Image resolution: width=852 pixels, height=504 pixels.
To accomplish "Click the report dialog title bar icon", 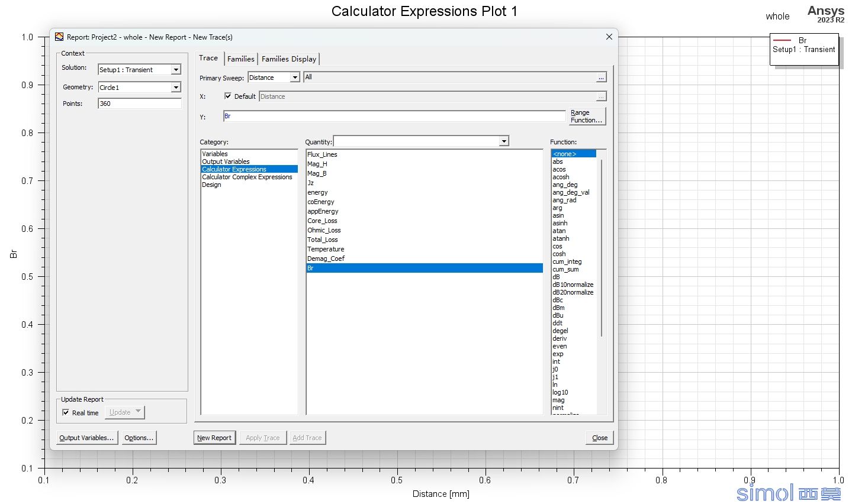I will pyautogui.click(x=59, y=37).
